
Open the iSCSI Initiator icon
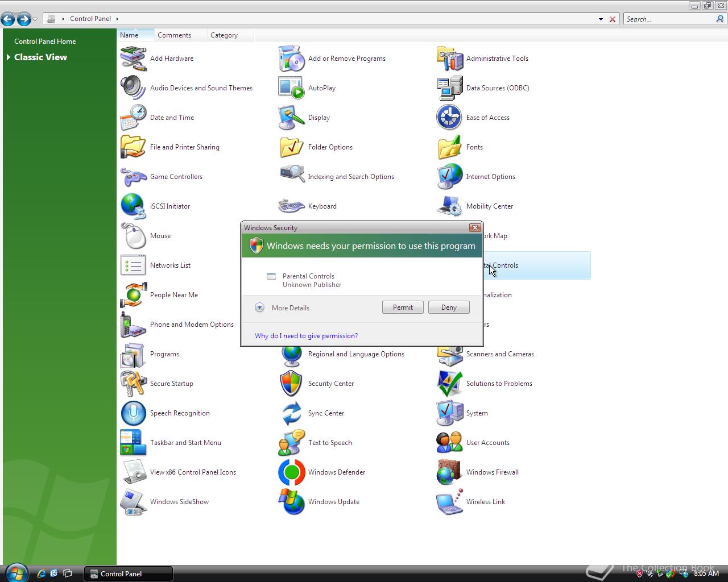coord(134,206)
